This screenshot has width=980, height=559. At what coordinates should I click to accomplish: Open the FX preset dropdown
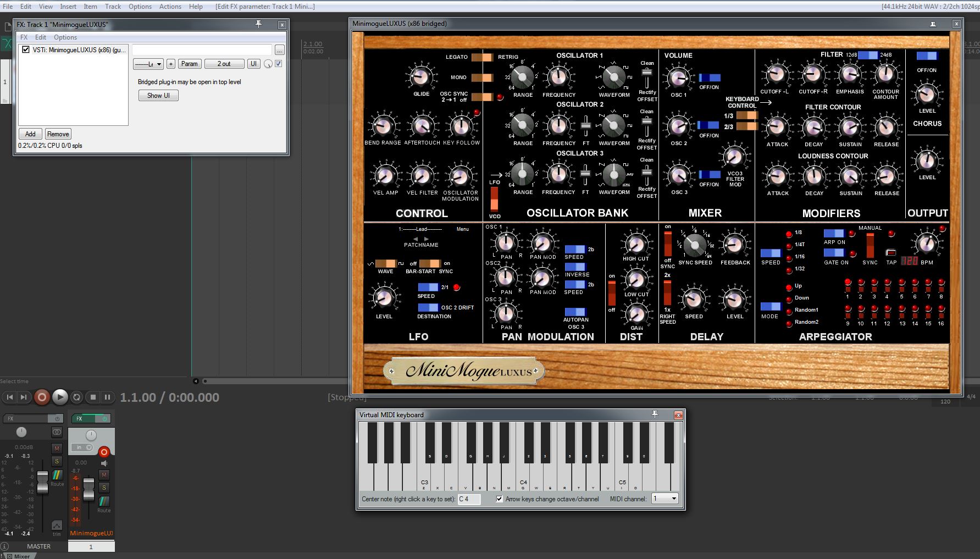(x=148, y=64)
